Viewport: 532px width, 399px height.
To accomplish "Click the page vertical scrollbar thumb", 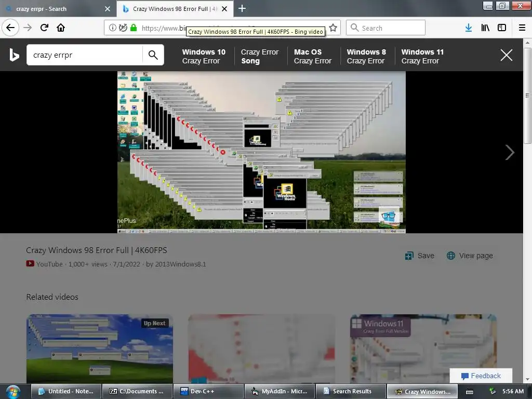I will click(527, 96).
